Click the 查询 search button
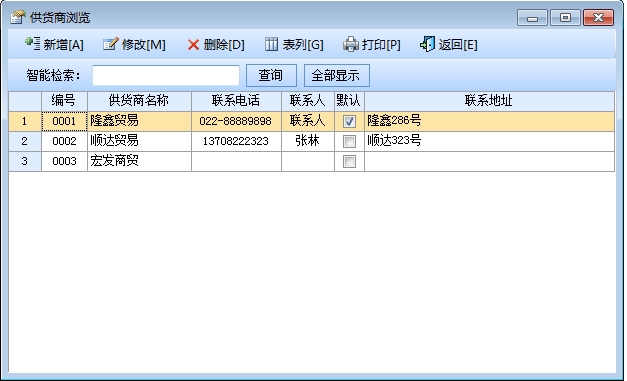 [x=271, y=76]
